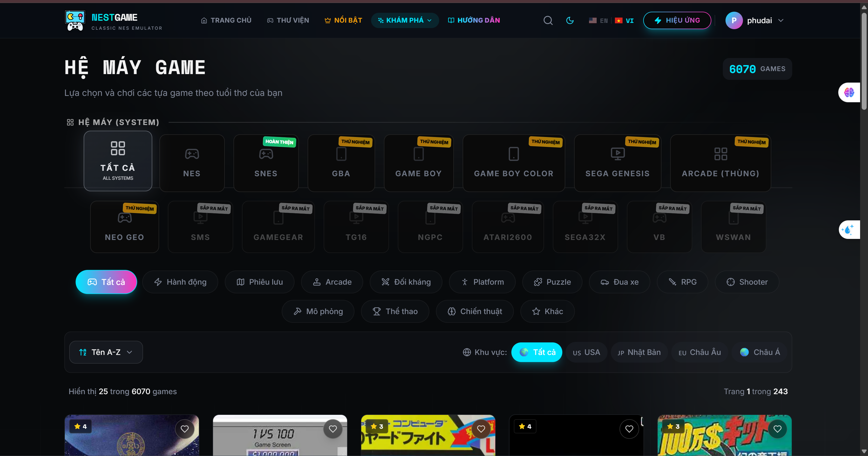868x456 pixels.
Task: Open Thư Viện in navigation
Action: click(x=288, y=20)
